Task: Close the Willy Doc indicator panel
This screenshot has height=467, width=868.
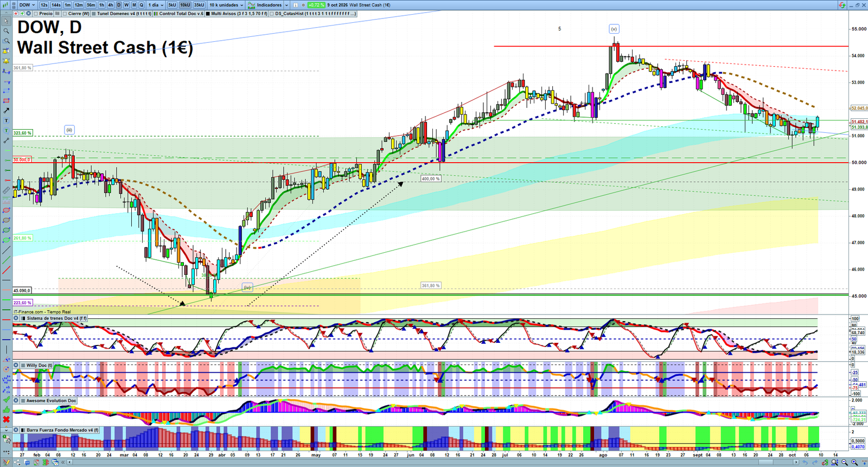Action: pos(16,366)
